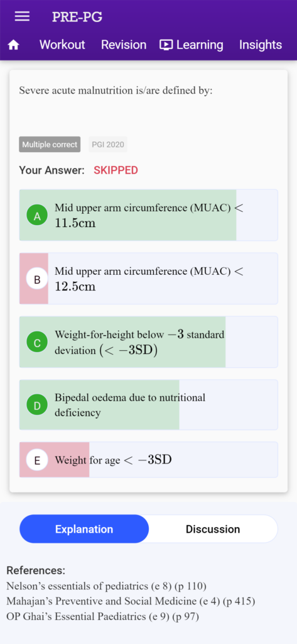Open the Revision tab
297x644 pixels.
point(124,45)
